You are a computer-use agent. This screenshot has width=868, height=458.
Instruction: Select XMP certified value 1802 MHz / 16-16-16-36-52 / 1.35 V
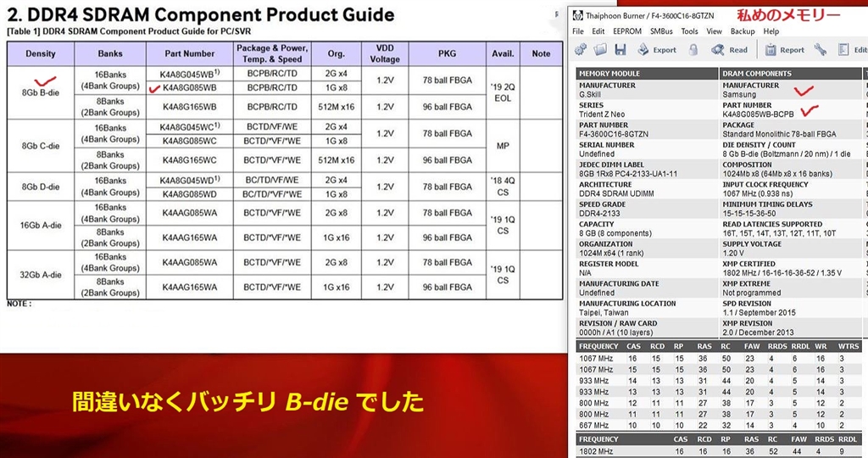point(782,273)
